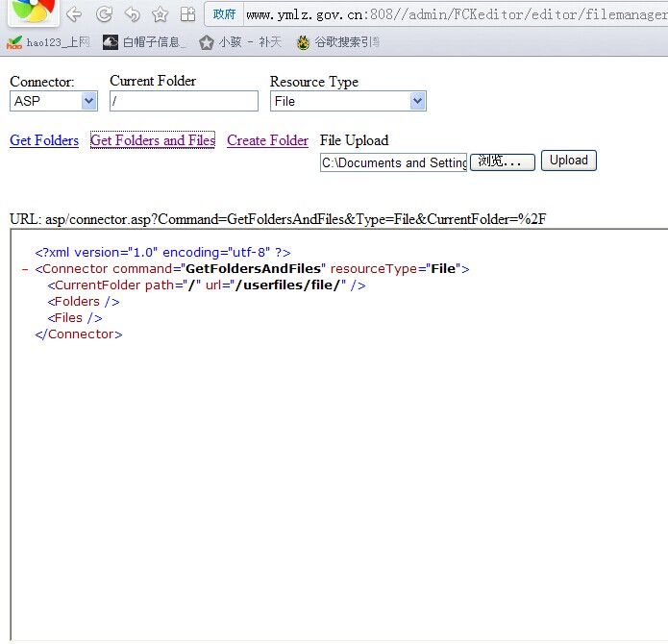This screenshot has width=668, height=644.
Task: Click the 小骇 - 补天 star icon
Action: click(x=207, y=42)
